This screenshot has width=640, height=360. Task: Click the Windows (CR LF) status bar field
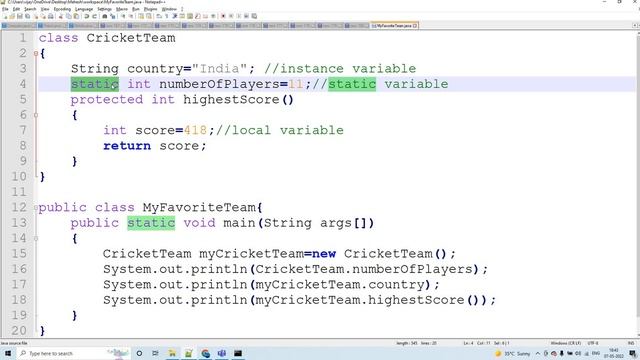click(x=565, y=343)
